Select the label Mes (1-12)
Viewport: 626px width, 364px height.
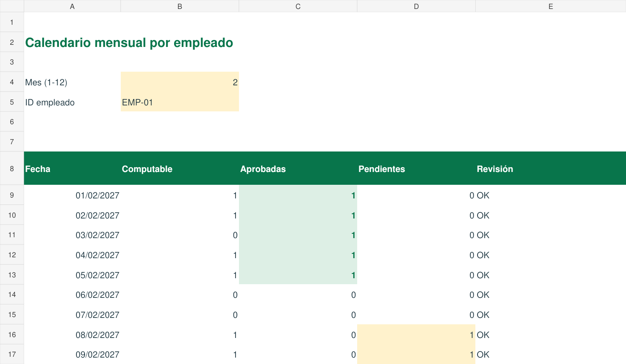coord(46,82)
